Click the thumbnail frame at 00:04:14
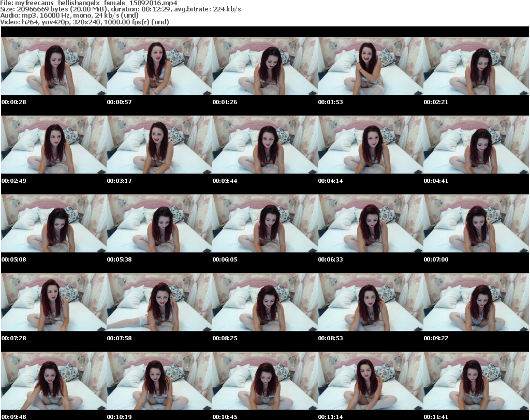530x420 pixels. [x=371, y=144]
